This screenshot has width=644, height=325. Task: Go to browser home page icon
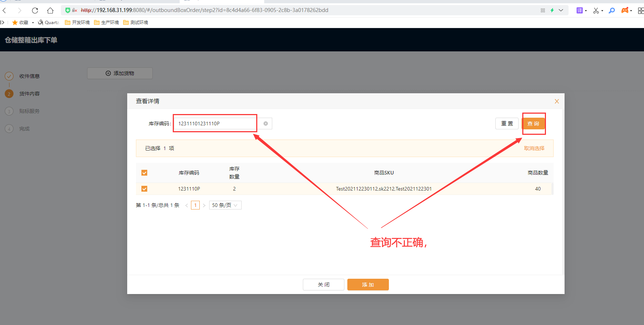50,10
